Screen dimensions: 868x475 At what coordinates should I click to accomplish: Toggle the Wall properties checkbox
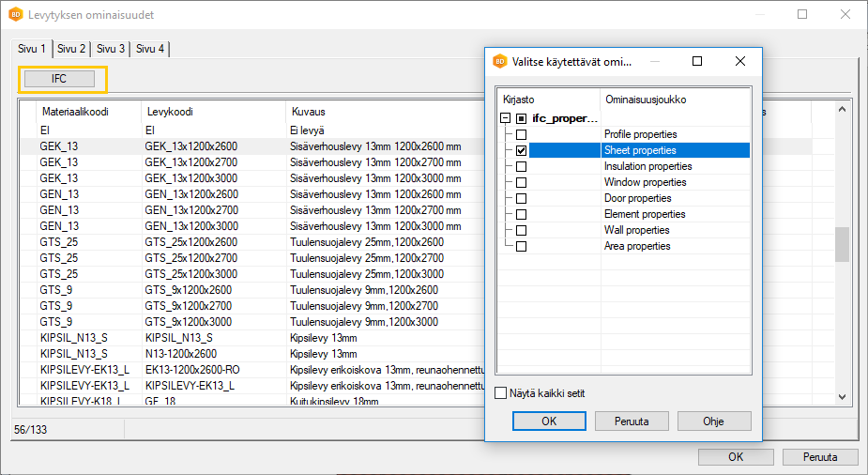(521, 230)
